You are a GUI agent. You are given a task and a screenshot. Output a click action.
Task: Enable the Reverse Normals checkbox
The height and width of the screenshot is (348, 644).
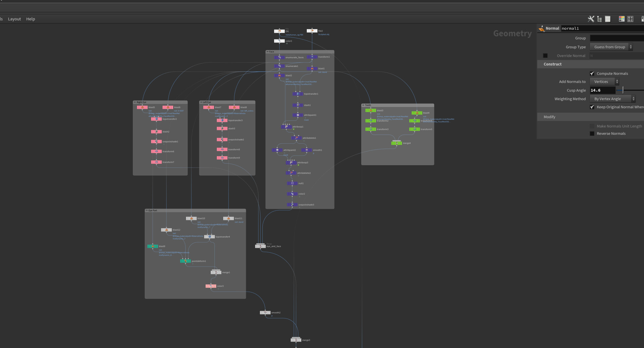tap(592, 133)
